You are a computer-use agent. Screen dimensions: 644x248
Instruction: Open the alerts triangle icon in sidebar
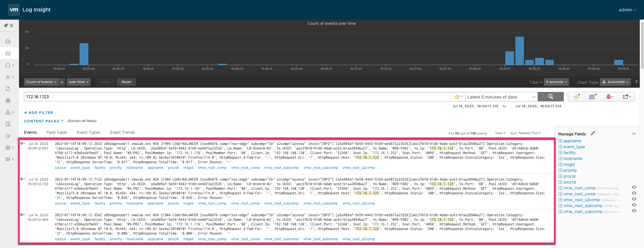tap(8, 77)
